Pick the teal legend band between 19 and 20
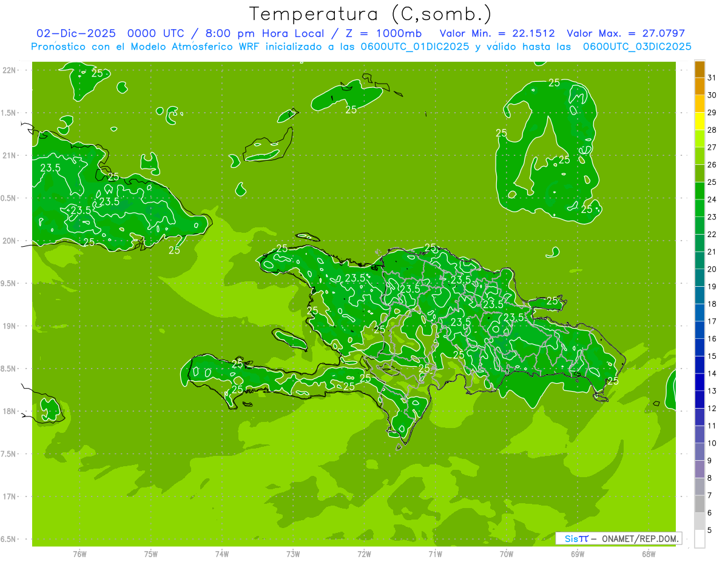728x562 pixels. pos(699,278)
